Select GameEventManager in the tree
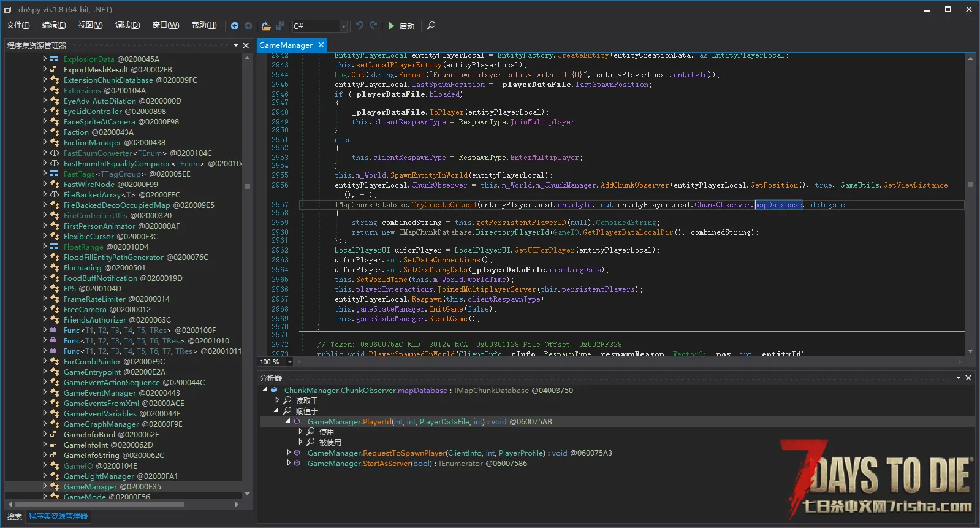The height and width of the screenshot is (528, 980). coord(122,392)
